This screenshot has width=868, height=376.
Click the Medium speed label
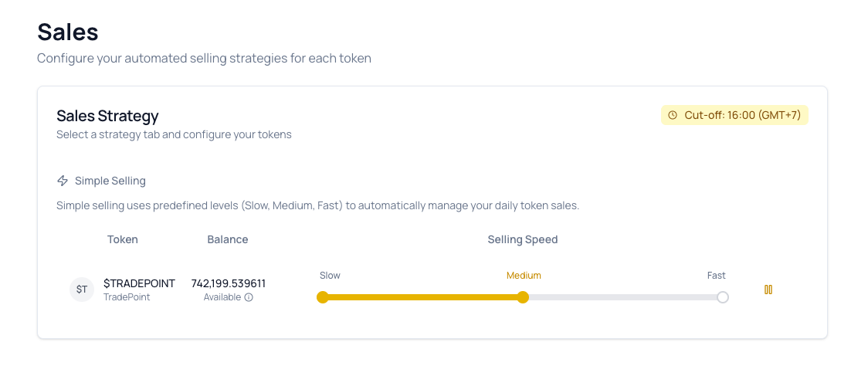(524, 276)
